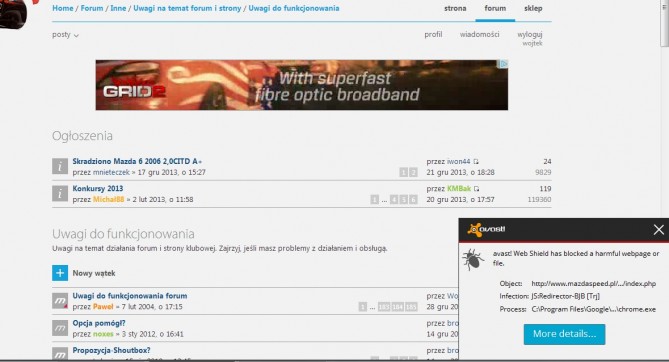Screen dimensions: 669x362
Task: Click the plus icon beside Nowy wątek
Action: pos(60,273)
